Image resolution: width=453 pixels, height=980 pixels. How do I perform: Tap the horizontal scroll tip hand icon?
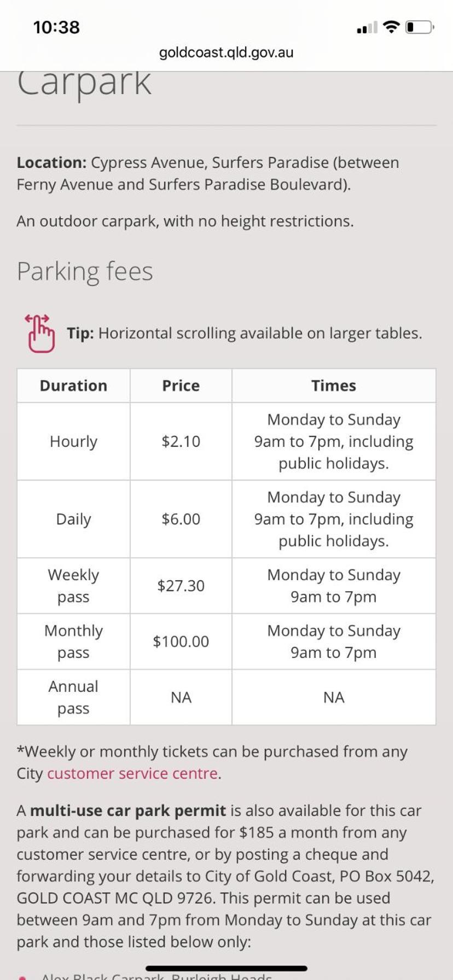(x=40, y=333)
